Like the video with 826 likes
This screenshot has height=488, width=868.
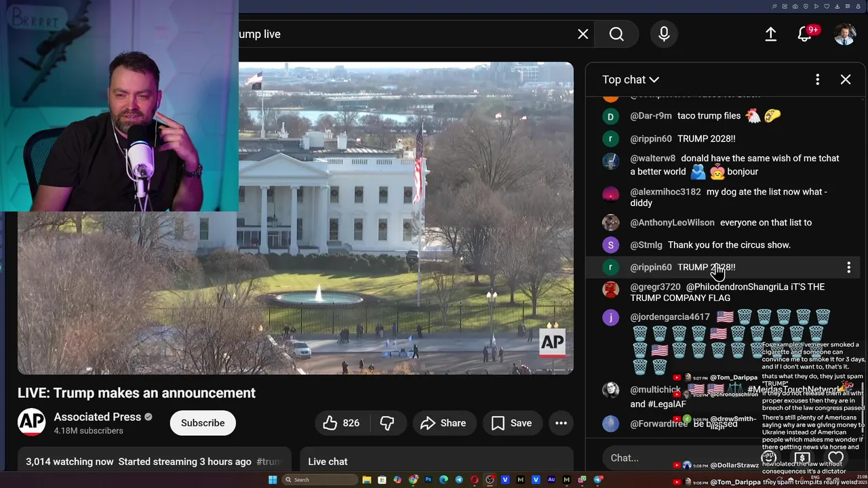[342, 423]
